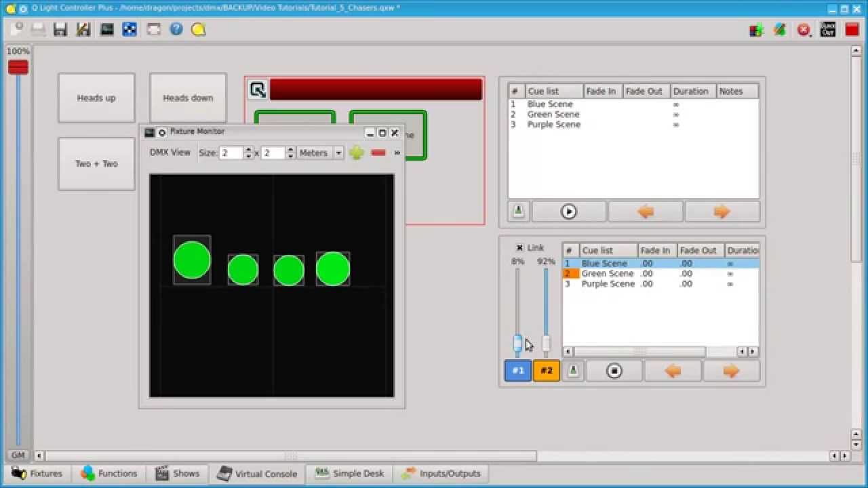Click the Grand Master red slider handle
Image resolution: width=868 pixels, height=488 pixels.
tap(18, 66)
